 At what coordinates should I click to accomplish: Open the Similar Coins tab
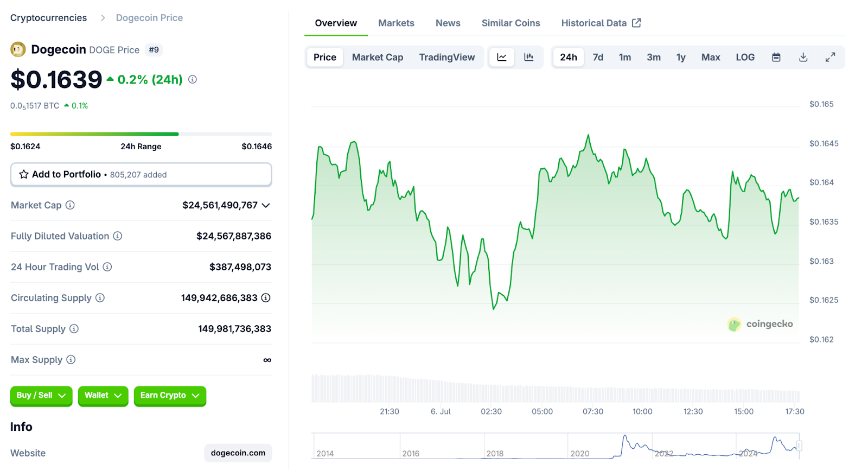(x=510, y=23)
